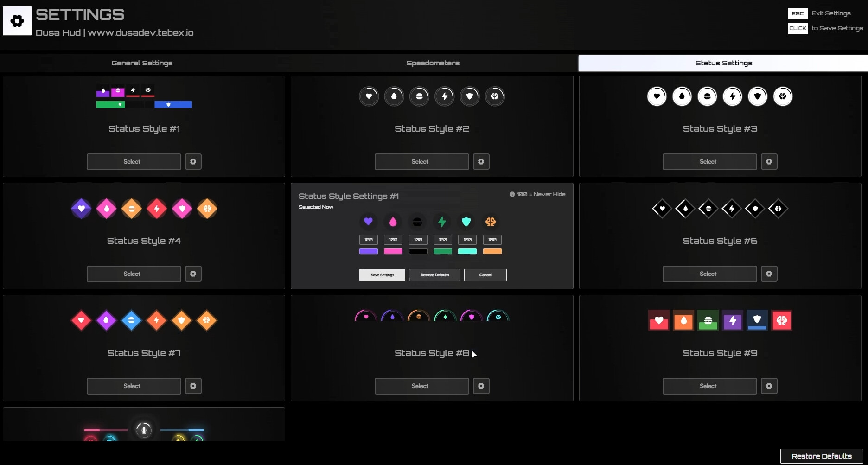
Task: Click the orange brain color swatch
Action: point(492,251)
